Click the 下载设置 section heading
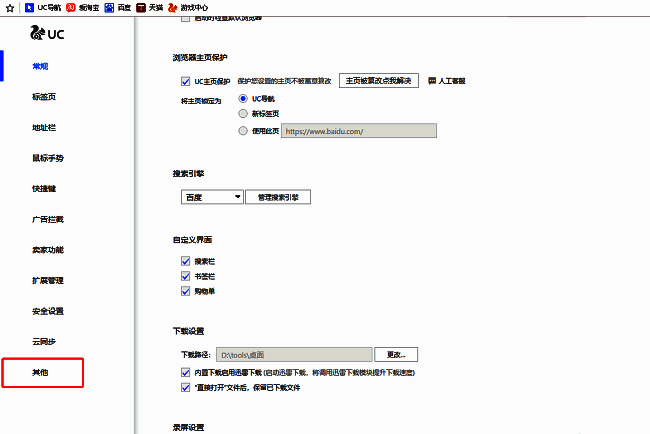Screen dimensions: 650x434 tap(188, 331)
